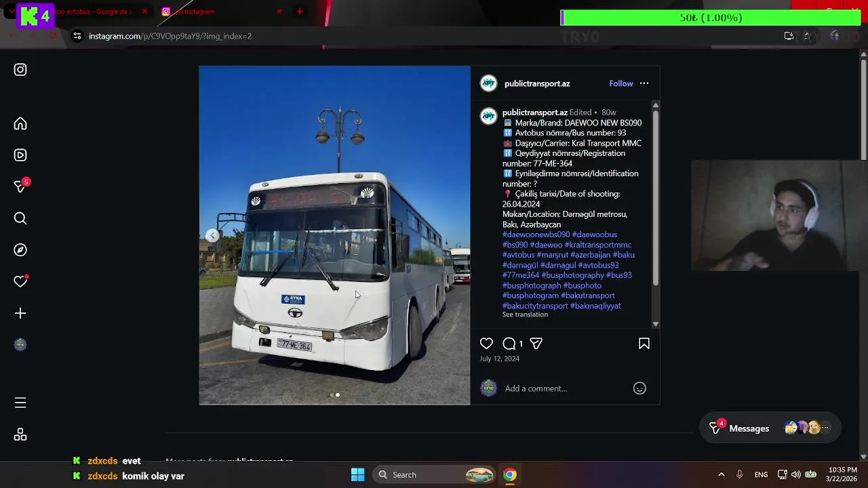Image resolution: width=868 pixels, height=488 pixels.
Task: Open the Instagram logo home link
Action: (20, 70)
